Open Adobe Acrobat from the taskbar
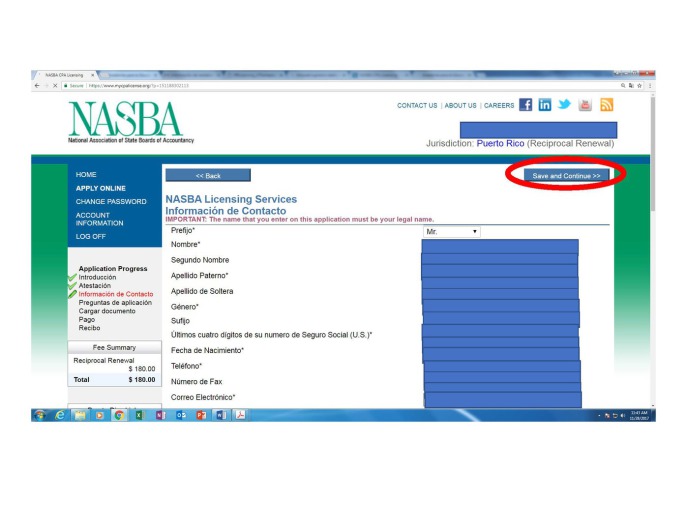Viewport: 687px width, 531px height. click(x=240, y=414)
